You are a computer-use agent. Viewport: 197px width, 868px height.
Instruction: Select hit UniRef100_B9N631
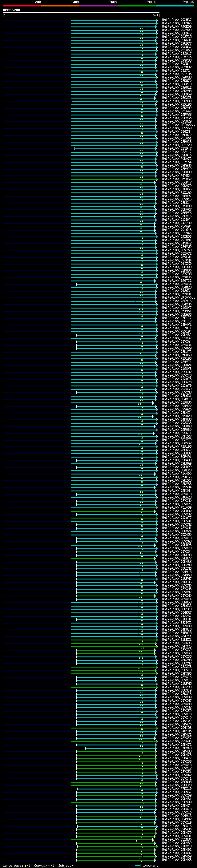point(177,40)
